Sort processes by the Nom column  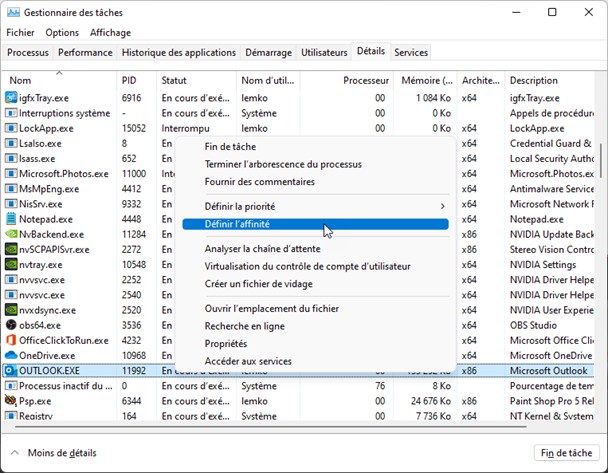[20, 80]
